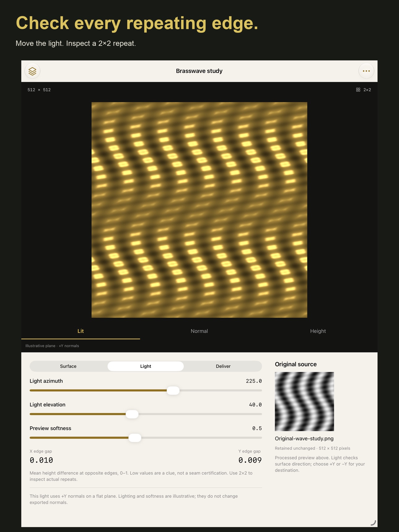Click the Light elevation value 40.0
Image resolution: width=399 pixels, height=532 pixels.
pos(255,405)
